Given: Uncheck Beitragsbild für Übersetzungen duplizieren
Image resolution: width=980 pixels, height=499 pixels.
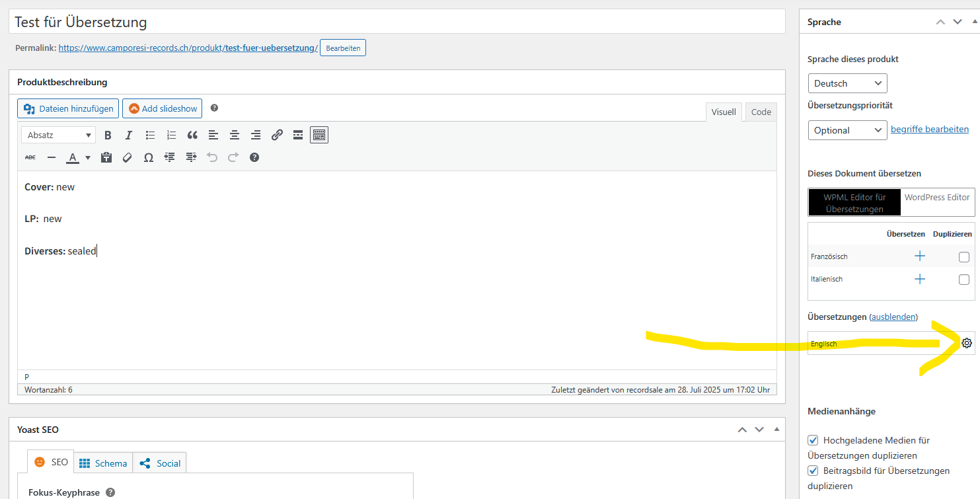Looking at the screenshot, I should click(813, 471).
